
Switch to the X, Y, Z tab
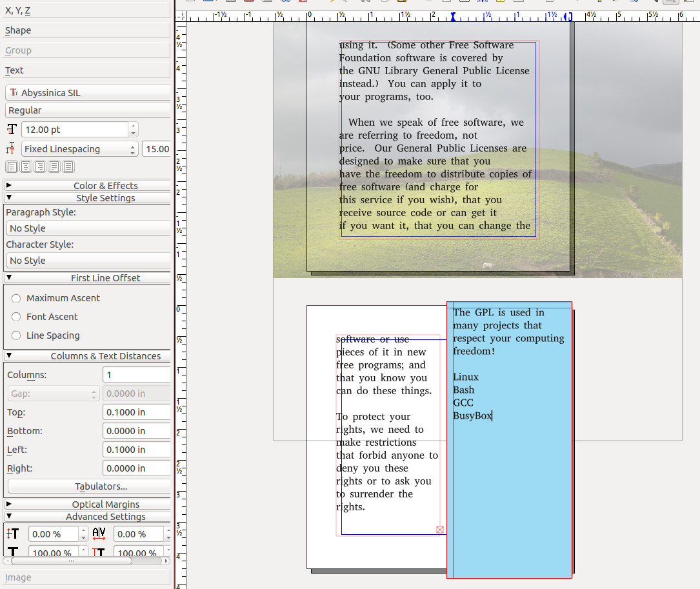(87, 10)
